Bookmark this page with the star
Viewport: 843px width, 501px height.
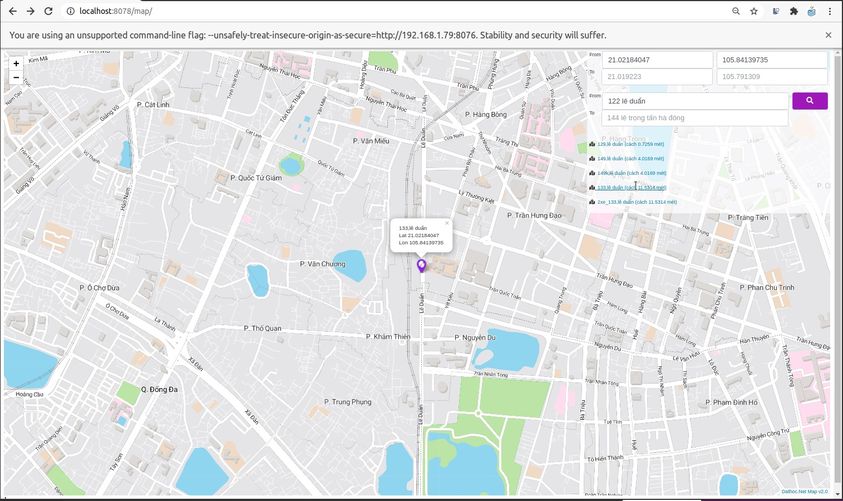754,11
